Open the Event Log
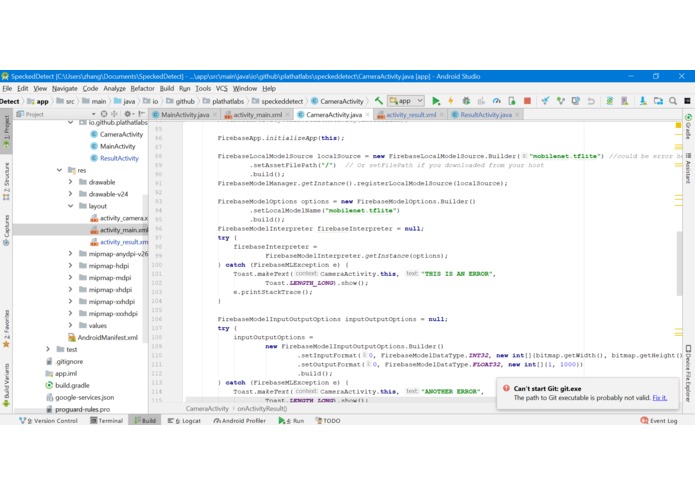 coord(659,420)
